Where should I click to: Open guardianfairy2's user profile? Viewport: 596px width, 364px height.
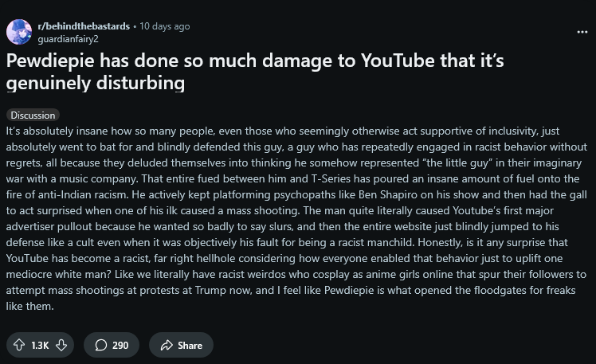click(68, 38)
